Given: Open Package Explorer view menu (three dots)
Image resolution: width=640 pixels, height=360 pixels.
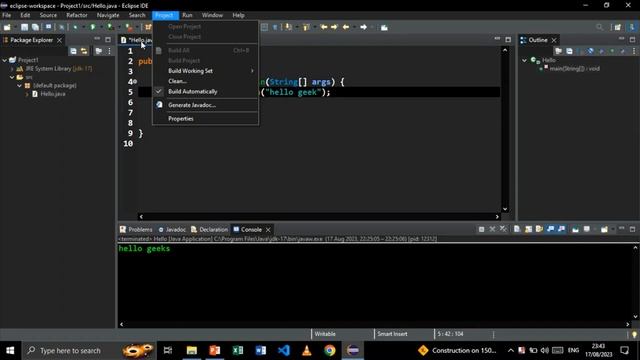Looking at the screenshot, I should (109, 51).
